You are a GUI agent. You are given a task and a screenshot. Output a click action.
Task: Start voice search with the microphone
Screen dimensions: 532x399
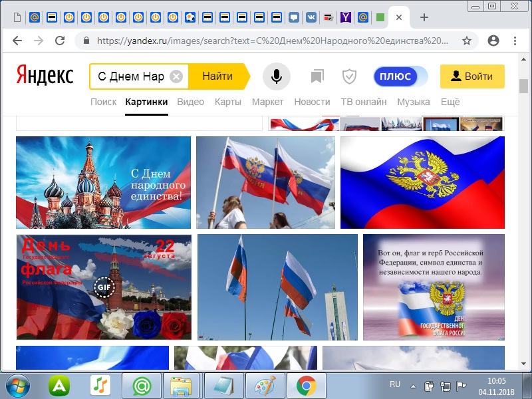pos(277,76)
